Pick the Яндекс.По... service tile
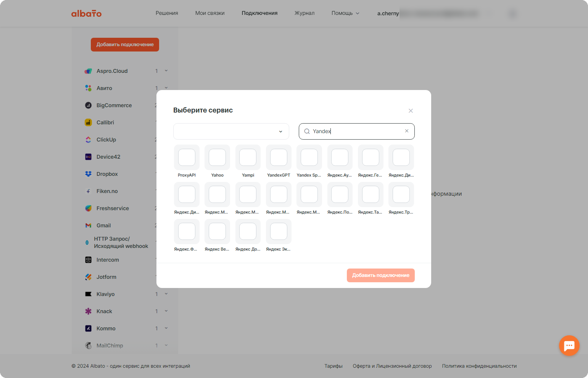Viewport: 588px width, 378px height. pyautogui.click(x=340, y=198)
